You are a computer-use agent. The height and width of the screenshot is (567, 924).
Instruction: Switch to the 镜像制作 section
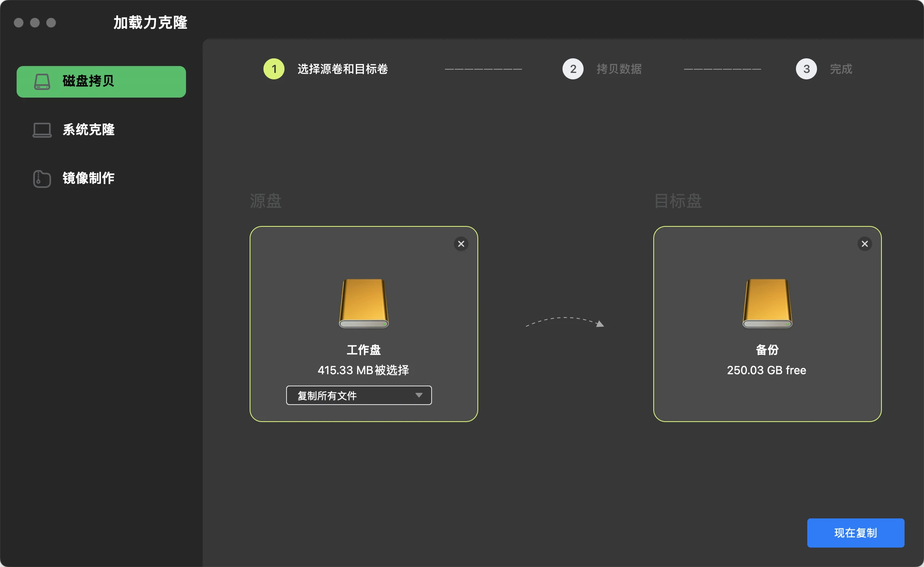tap(88, 178)
